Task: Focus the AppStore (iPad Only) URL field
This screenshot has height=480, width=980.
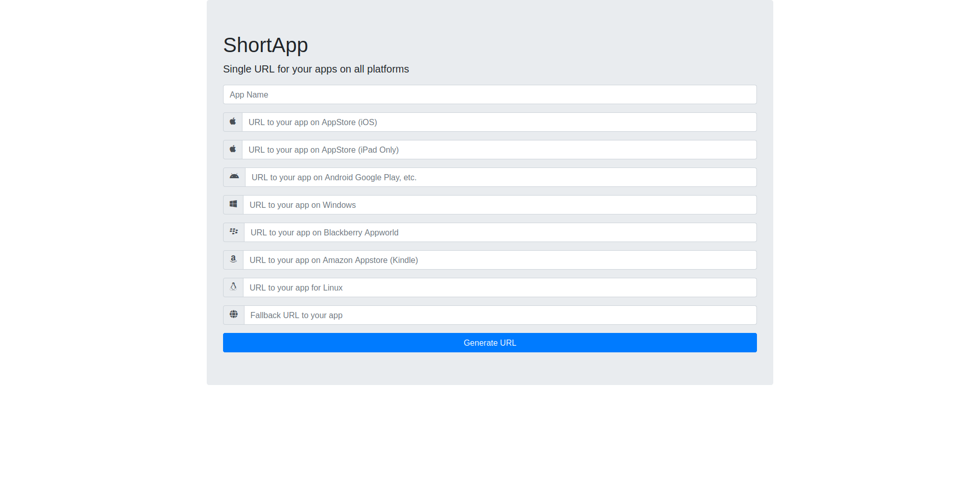Action: click(499, 150)
